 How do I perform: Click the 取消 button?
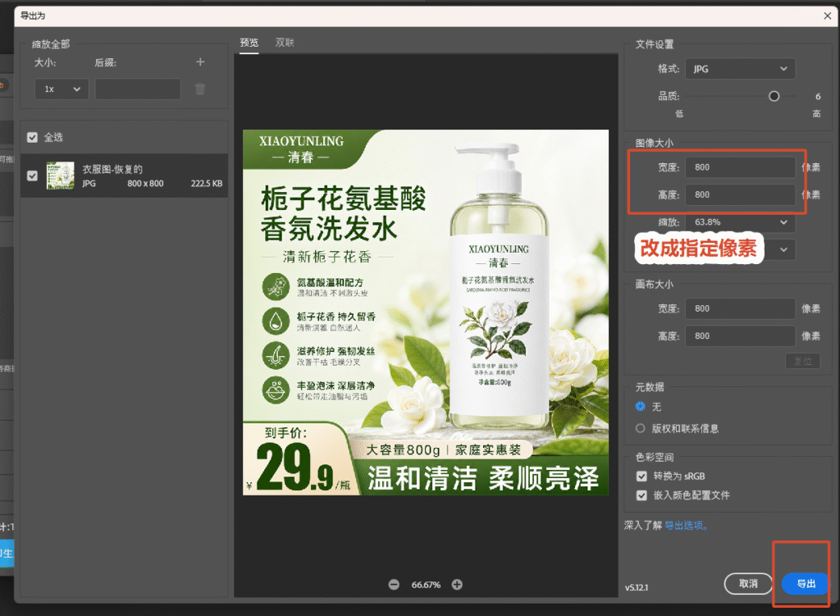[748, 583]
